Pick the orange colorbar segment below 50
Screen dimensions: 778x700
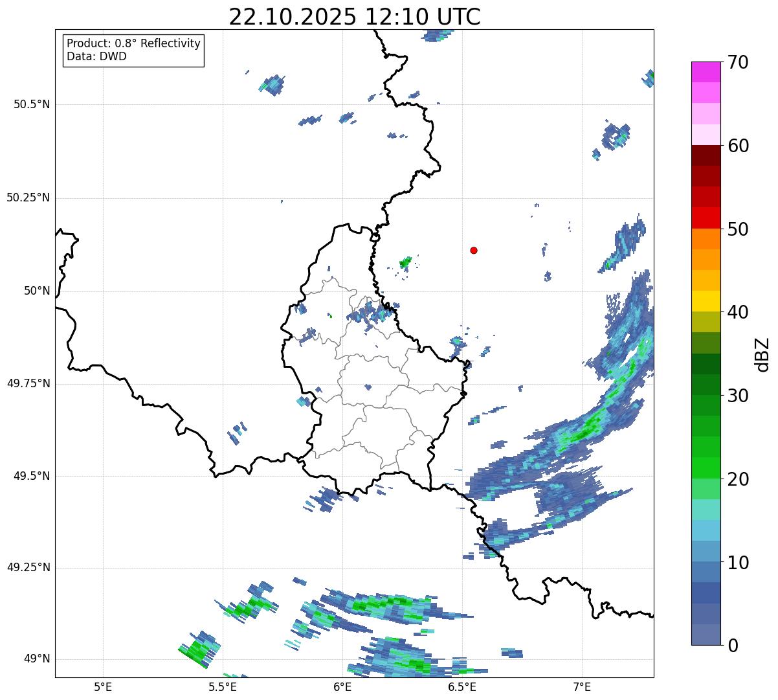click(706, 239)
